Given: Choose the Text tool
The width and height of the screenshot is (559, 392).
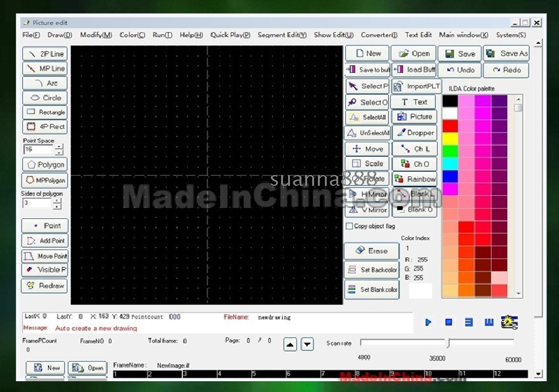Looking at the screenshot, I should [x=414, y=102].
